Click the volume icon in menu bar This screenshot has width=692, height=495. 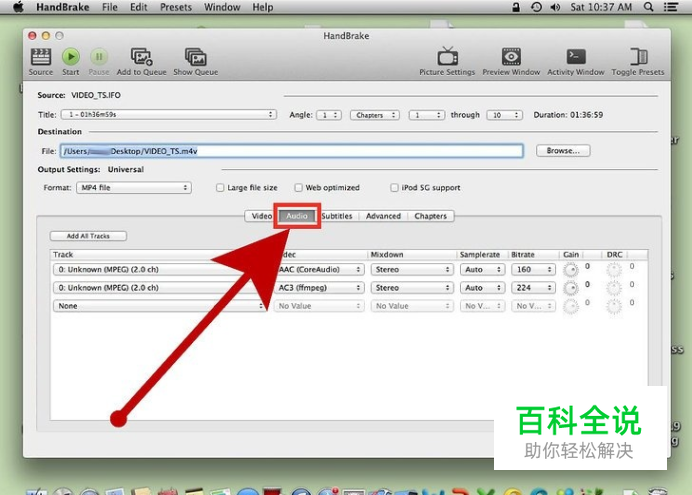coord(555,7)
